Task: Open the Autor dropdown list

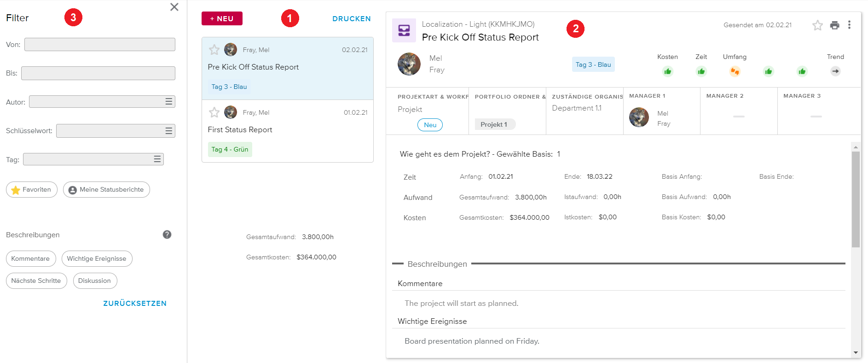Action: coord(169,102)
